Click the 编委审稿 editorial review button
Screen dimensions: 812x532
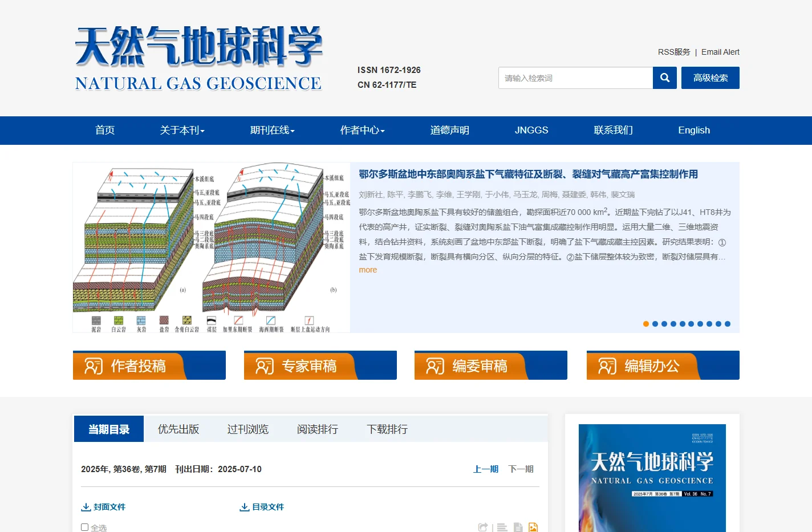click(491, 365)
